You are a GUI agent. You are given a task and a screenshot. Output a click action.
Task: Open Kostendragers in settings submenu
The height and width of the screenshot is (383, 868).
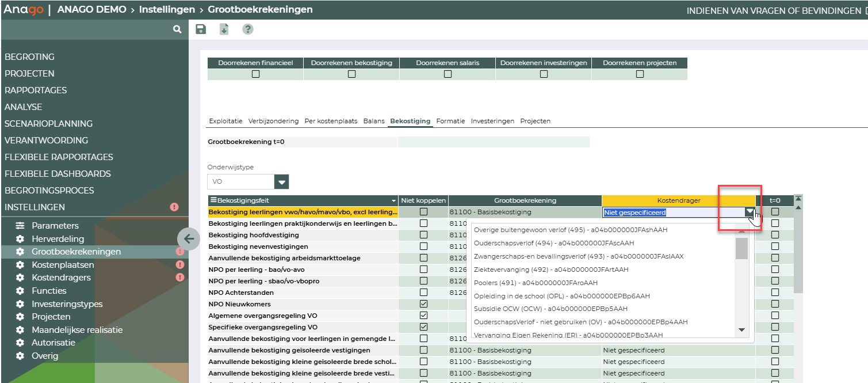pos(62,278)
